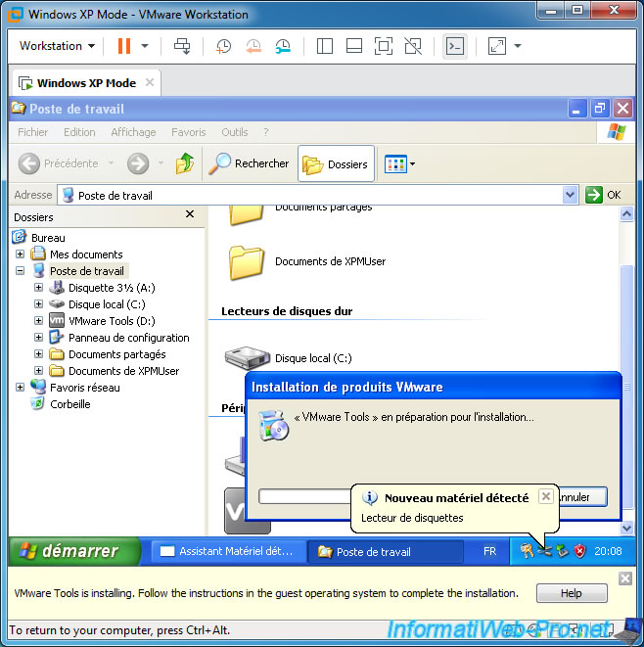Go up one folder level icon

point(184,163)
